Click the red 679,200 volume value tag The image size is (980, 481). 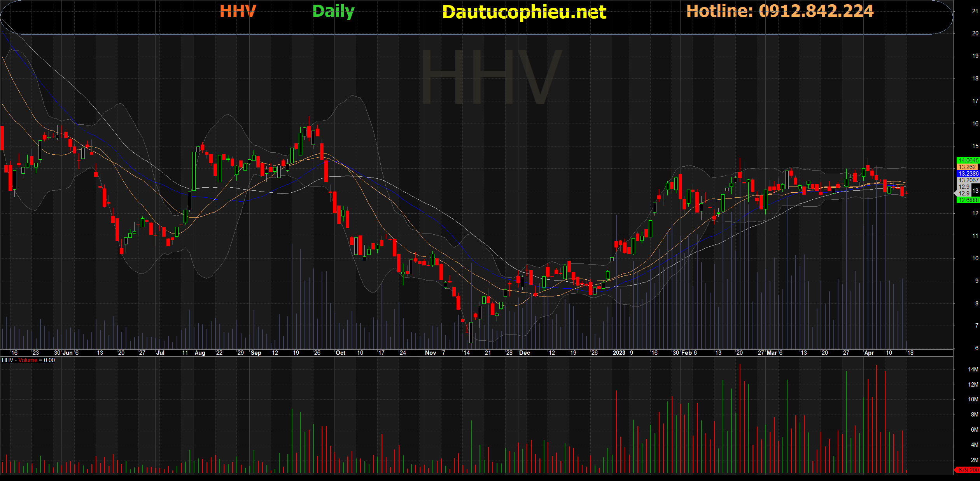click(968, 470)
